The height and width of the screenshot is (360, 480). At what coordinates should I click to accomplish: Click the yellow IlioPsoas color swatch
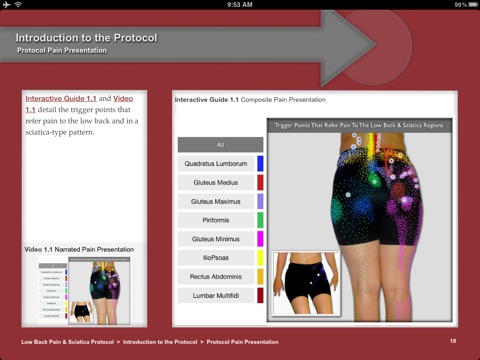click(x=260, y=258)
